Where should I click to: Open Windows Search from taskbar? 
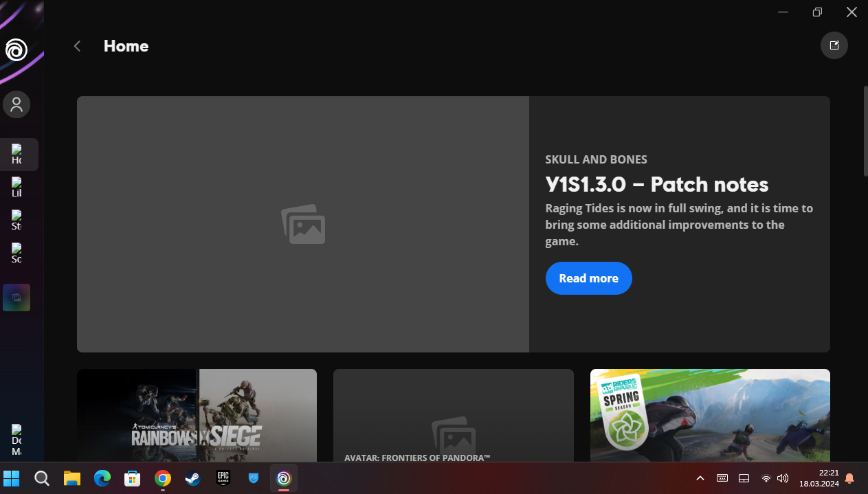tap(42, 478)
